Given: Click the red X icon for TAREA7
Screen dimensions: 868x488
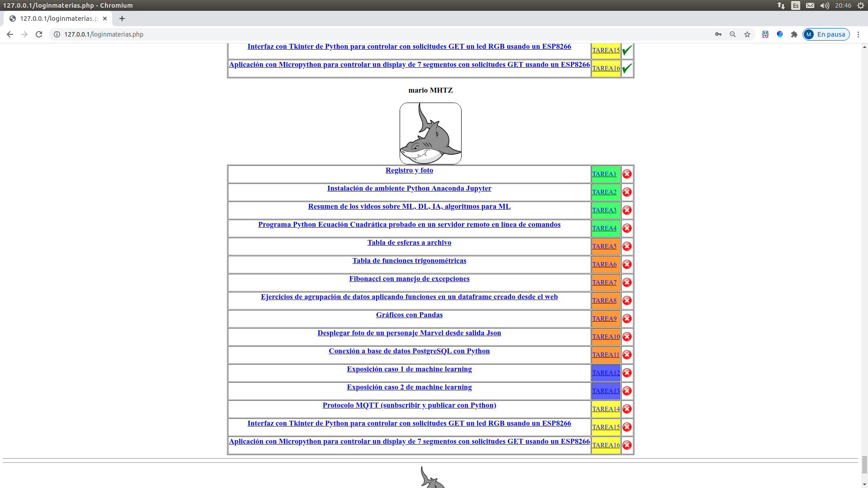Looking at the screenshot, I should pyautogui.click(x=627, y=282).
